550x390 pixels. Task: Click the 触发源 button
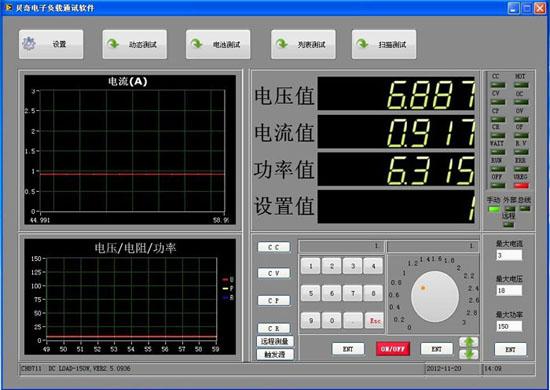(x=275, y=355)
